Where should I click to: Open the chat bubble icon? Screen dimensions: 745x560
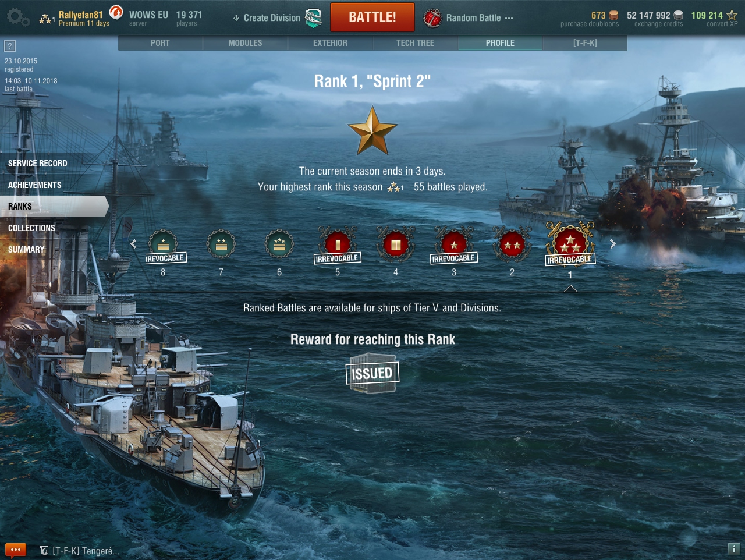coord(16,550)
